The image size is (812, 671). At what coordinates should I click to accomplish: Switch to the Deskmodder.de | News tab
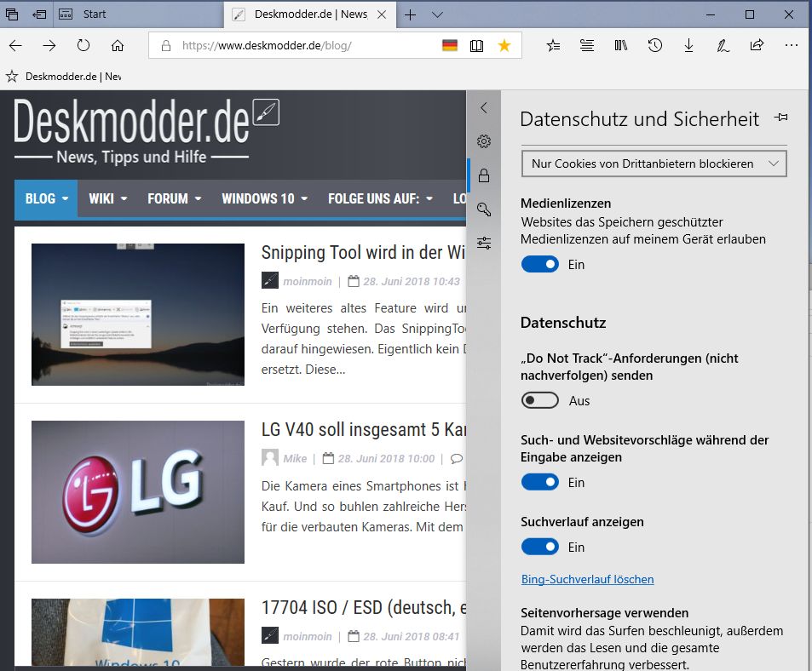tap(311, 14)
